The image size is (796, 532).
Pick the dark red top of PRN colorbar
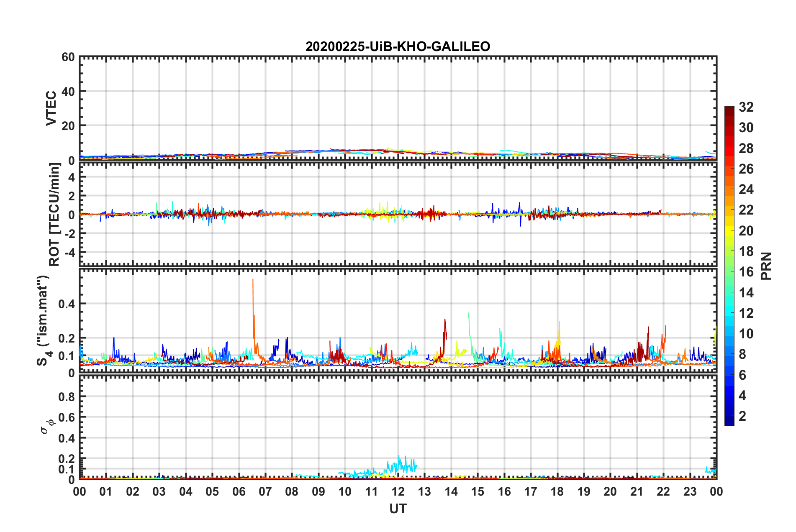729,110
